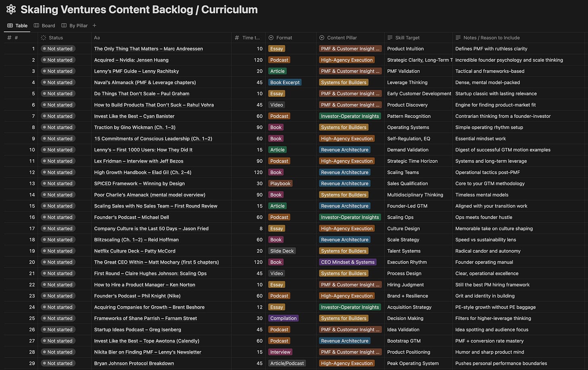The height and width of the screenshot is (370, 588).
Task: Click Systems for Builders tag in row 4
Action: click(344, 83)
